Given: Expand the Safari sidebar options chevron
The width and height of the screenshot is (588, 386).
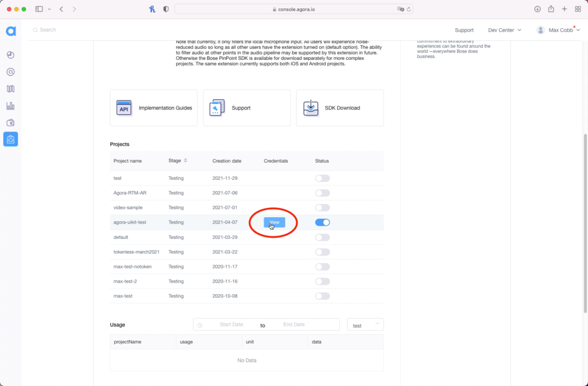Looking at the screenshot, I should (x=49, y=9).
